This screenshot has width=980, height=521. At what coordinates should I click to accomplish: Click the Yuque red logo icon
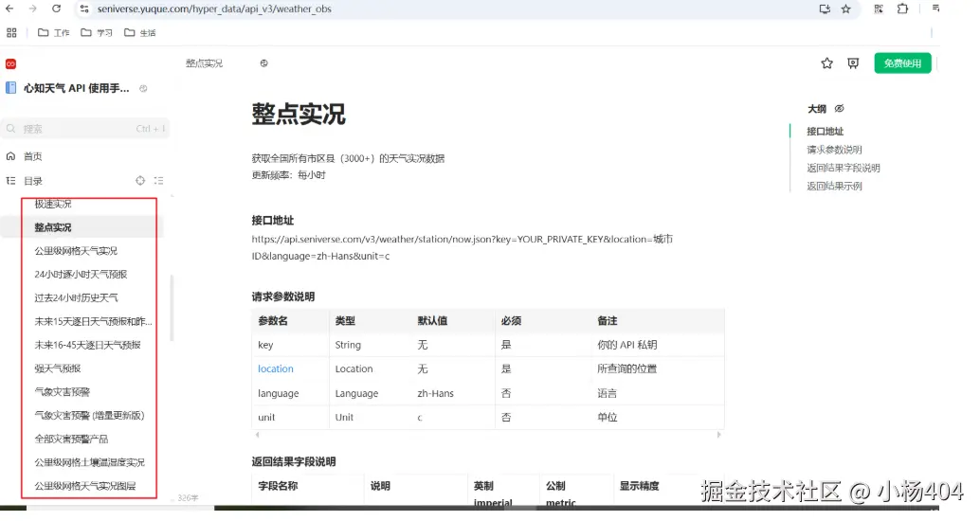(x=10, y=63)
